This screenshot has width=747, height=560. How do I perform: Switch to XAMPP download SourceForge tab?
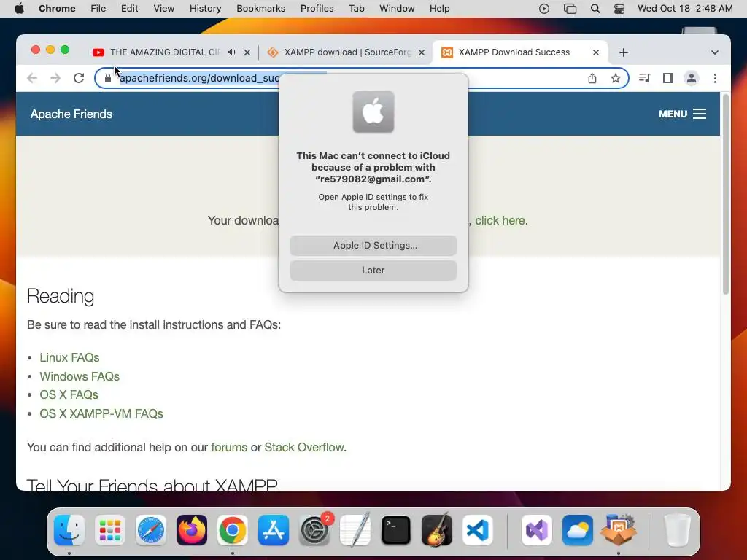click(347, 52)
